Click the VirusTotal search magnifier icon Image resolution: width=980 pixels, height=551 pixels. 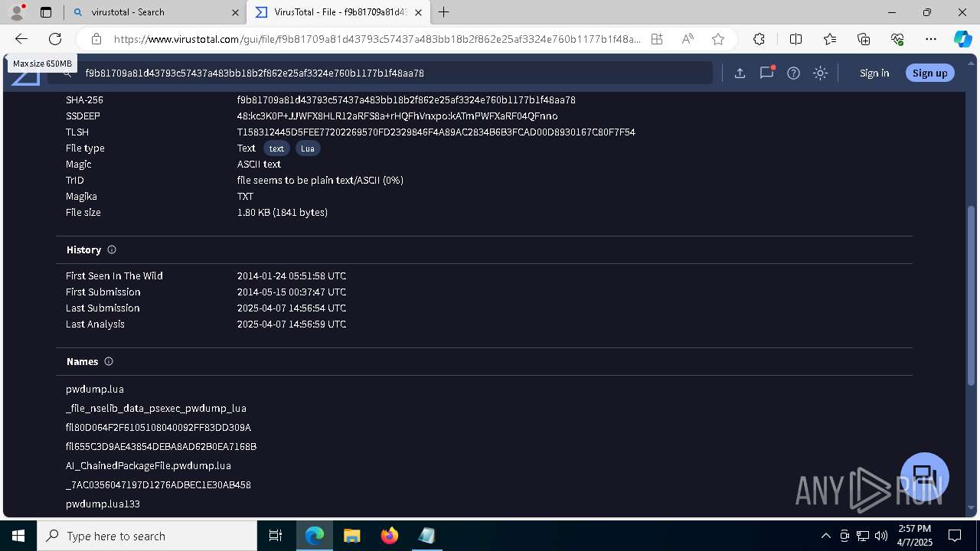point(67,73)
